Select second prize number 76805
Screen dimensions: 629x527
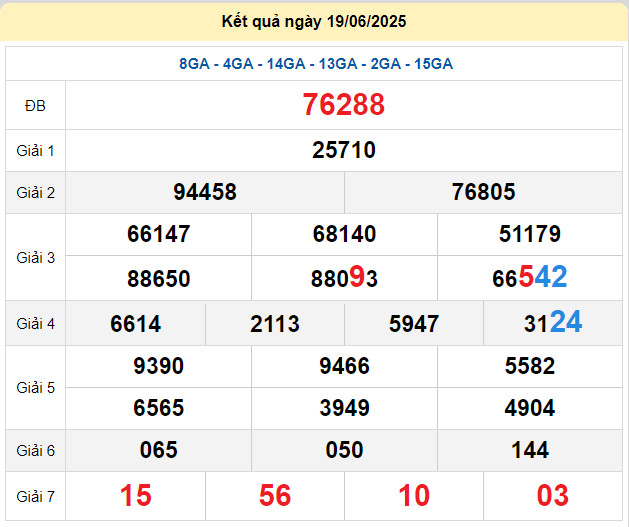[483, 192]
